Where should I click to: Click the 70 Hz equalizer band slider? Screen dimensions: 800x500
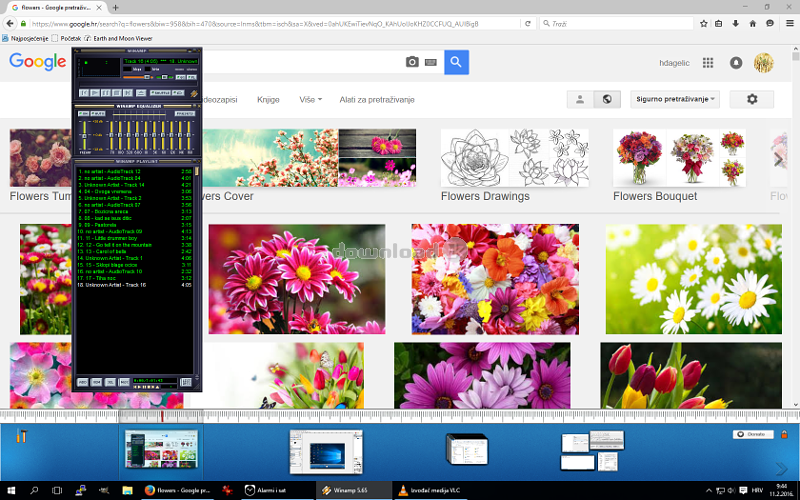pos(112,135)
